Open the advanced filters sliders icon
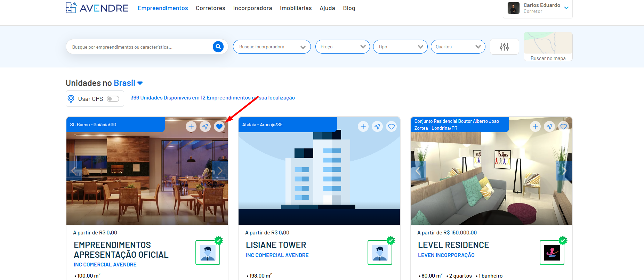Viewport: 644px width, 280px height. pyautogui.click(x=504, y=47)
